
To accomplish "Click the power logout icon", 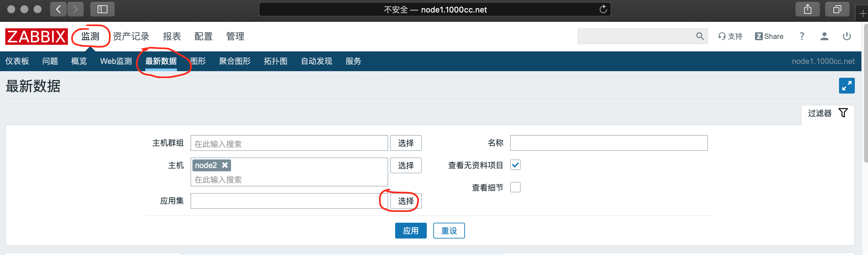I will click(x=847, y=36).
